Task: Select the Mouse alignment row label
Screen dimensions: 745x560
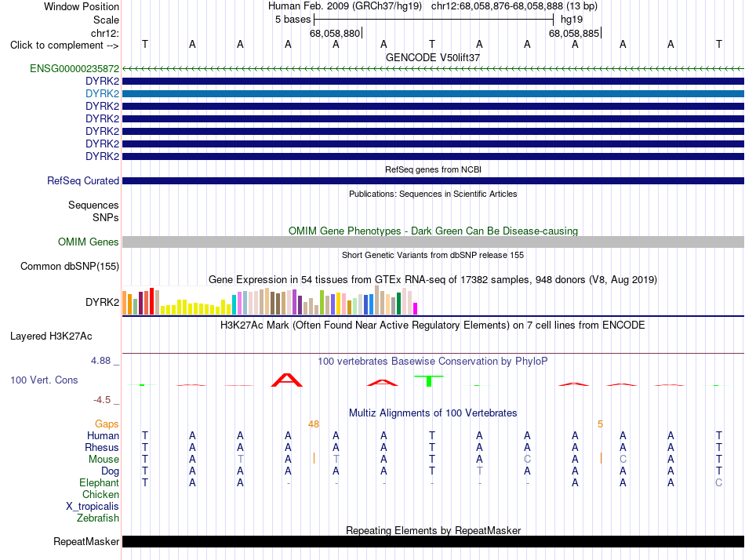Action: pyautogui.click(x=104, y=460)
